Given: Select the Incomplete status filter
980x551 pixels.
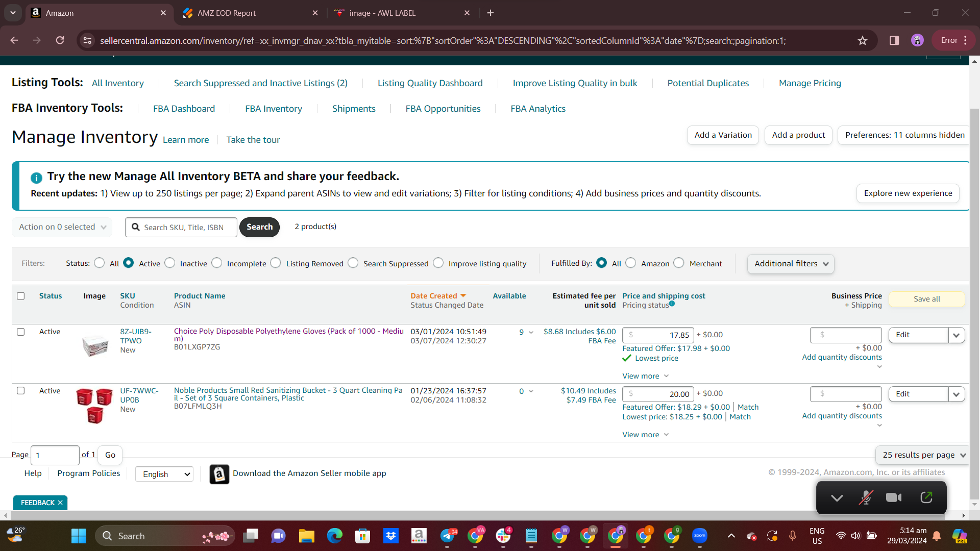Looking at the screenshot, I should 217,263.
